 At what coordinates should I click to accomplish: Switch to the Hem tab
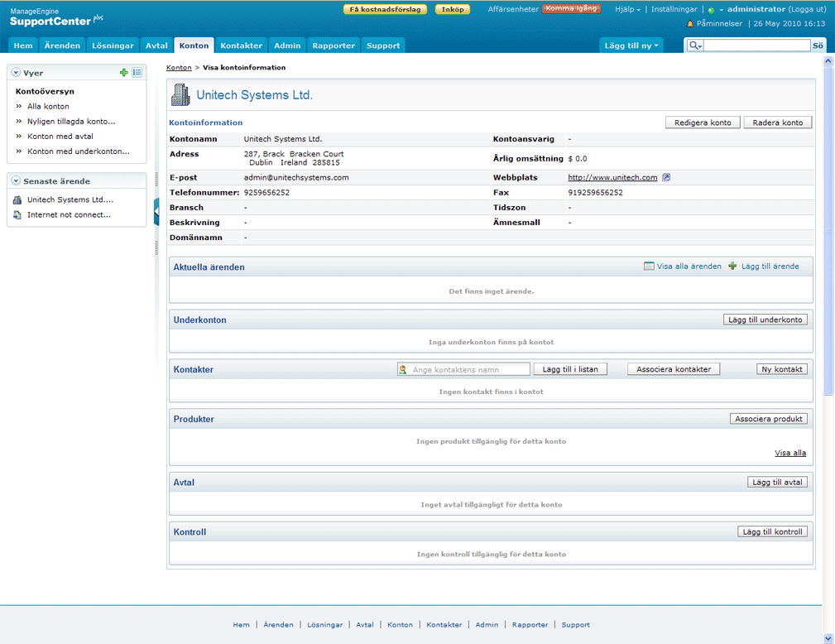[x=23, y=46]
